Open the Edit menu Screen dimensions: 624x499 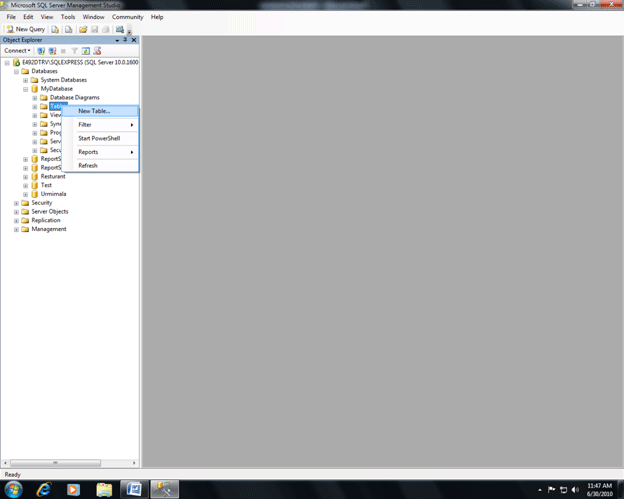[28, 17]
